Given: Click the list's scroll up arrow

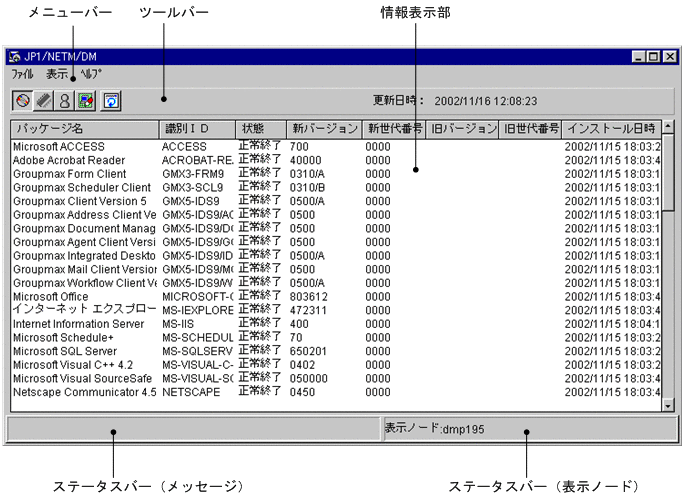Looking at the screenshot, I should point(668,128).
